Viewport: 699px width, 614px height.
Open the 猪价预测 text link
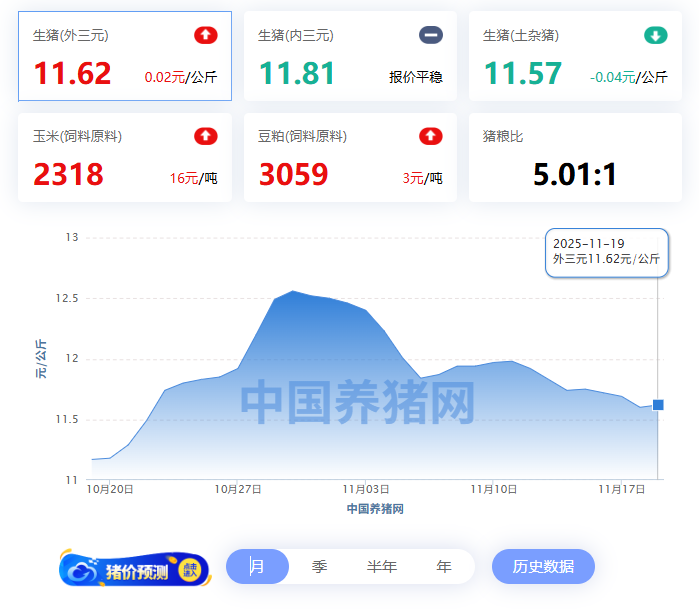click(x=137, y=572)
